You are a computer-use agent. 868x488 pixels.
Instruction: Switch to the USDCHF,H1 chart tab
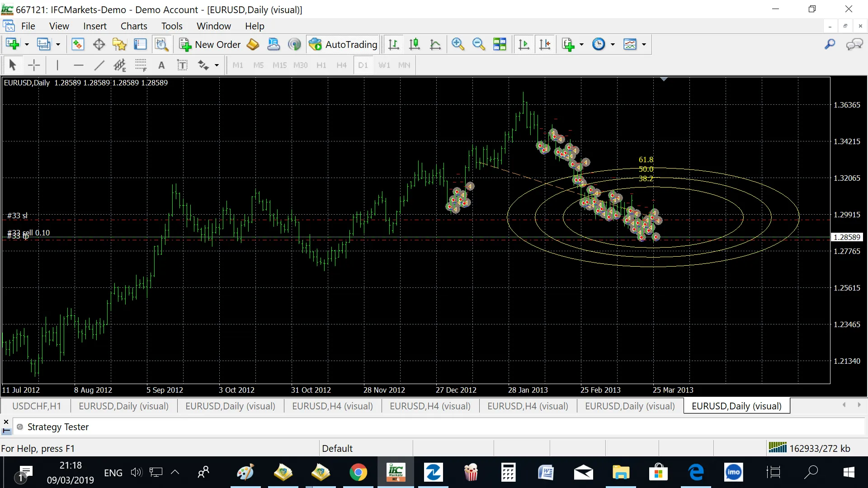(36, 406)
